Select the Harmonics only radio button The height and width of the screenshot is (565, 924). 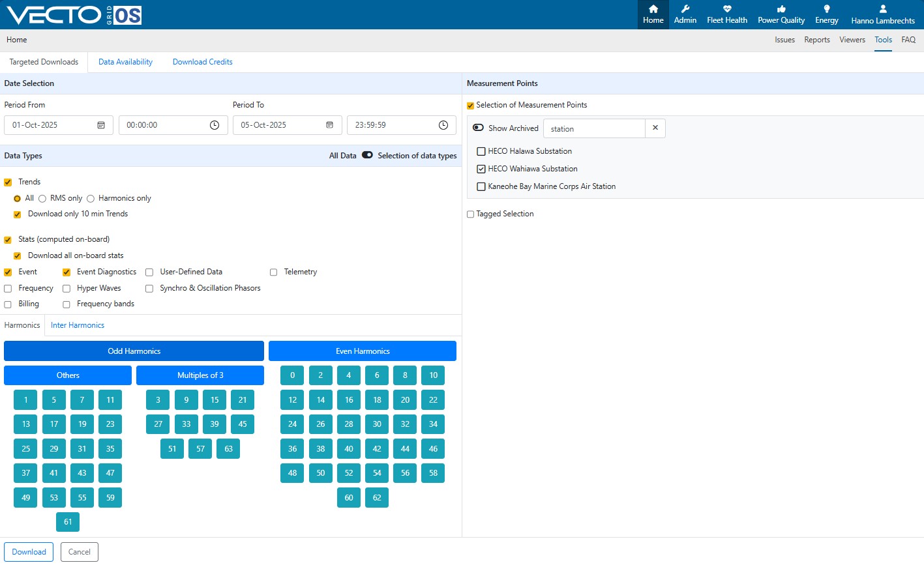91,199
